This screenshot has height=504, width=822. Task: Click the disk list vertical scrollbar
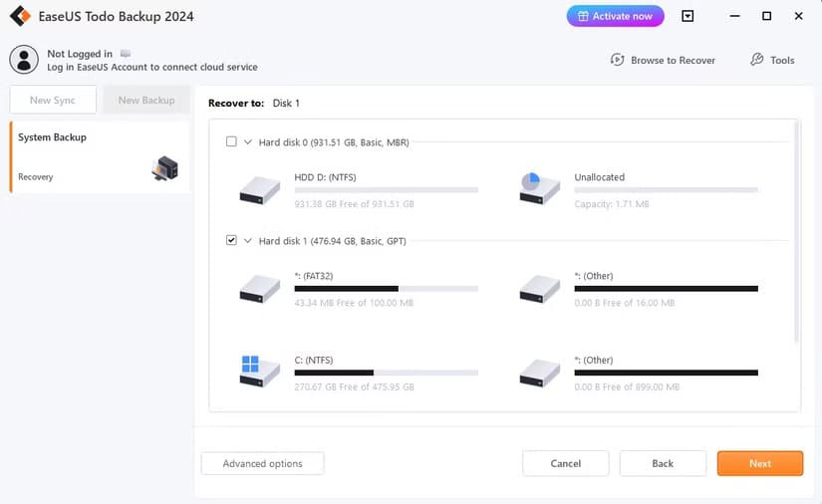click(x=797, y=230)
